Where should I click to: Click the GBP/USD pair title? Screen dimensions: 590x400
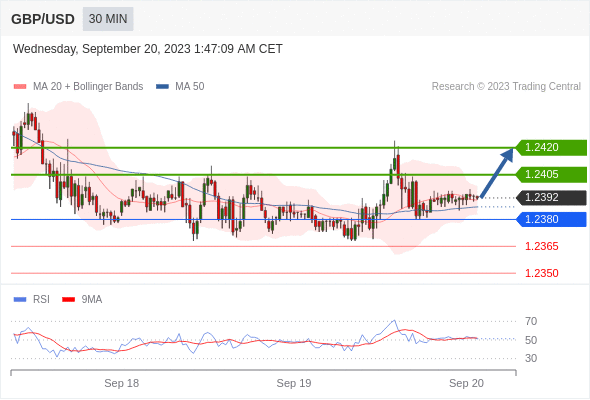43,19
